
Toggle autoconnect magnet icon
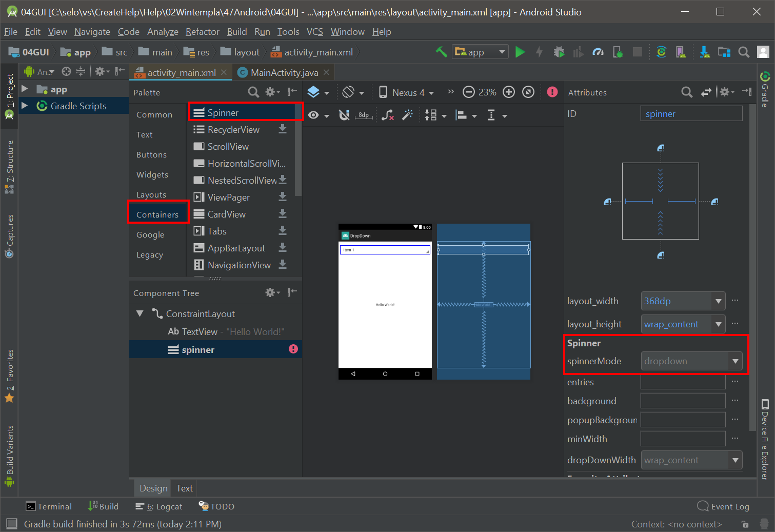344,115
